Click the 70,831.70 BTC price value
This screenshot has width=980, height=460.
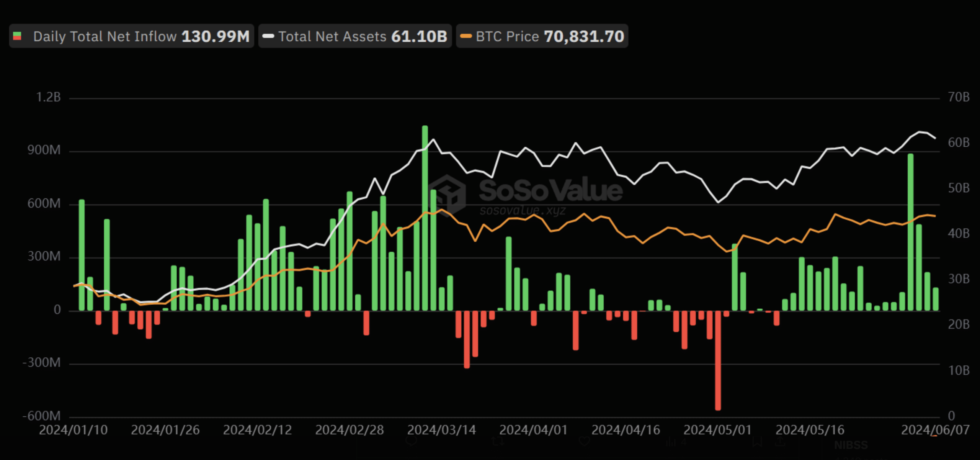pyautogui.click(x=584, y=36)
